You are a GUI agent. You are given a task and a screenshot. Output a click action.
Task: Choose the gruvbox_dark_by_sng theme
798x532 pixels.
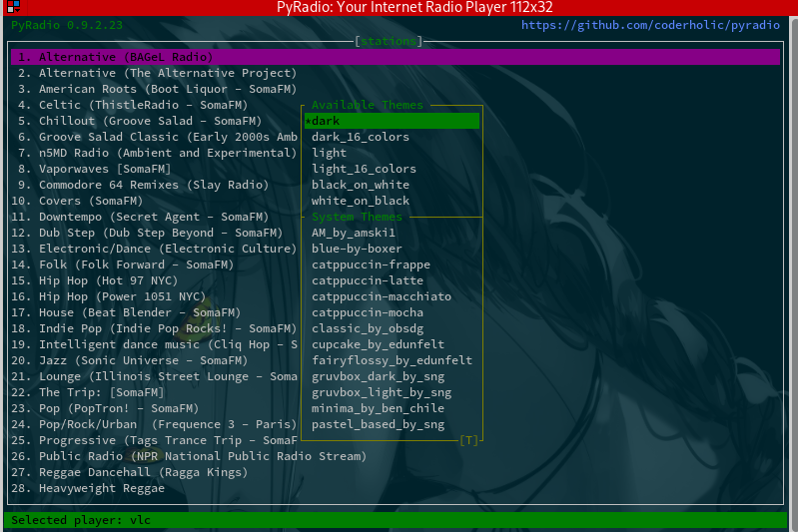(378, 376)
